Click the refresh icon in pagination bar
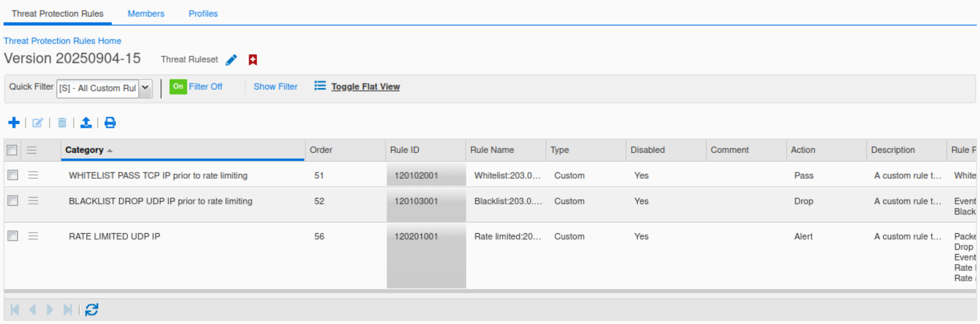This screenshot has height=324, width=980. pyautogui.click(x=92, y=310)
